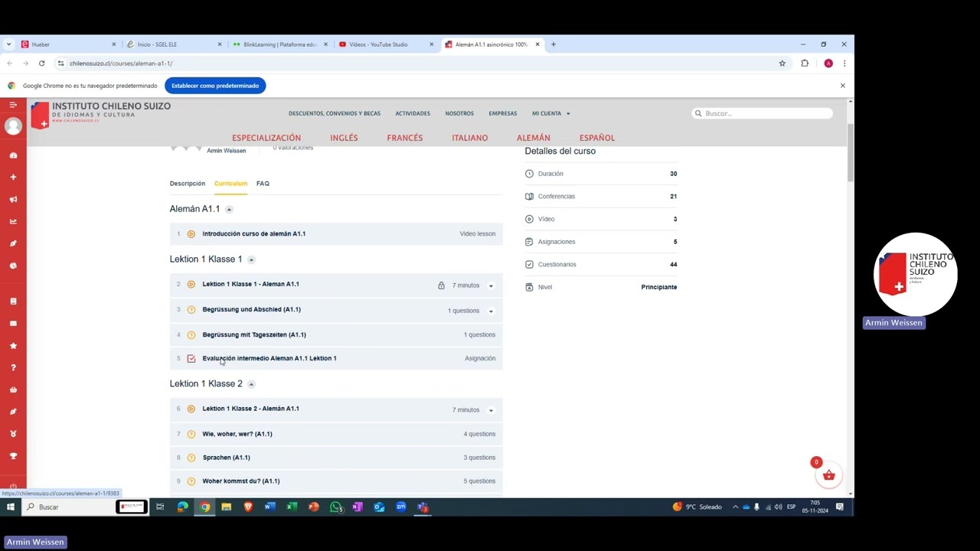Open Chrome extensions puzzle icon
Viewport: 980px width, 551px height.
pos(805,64)
